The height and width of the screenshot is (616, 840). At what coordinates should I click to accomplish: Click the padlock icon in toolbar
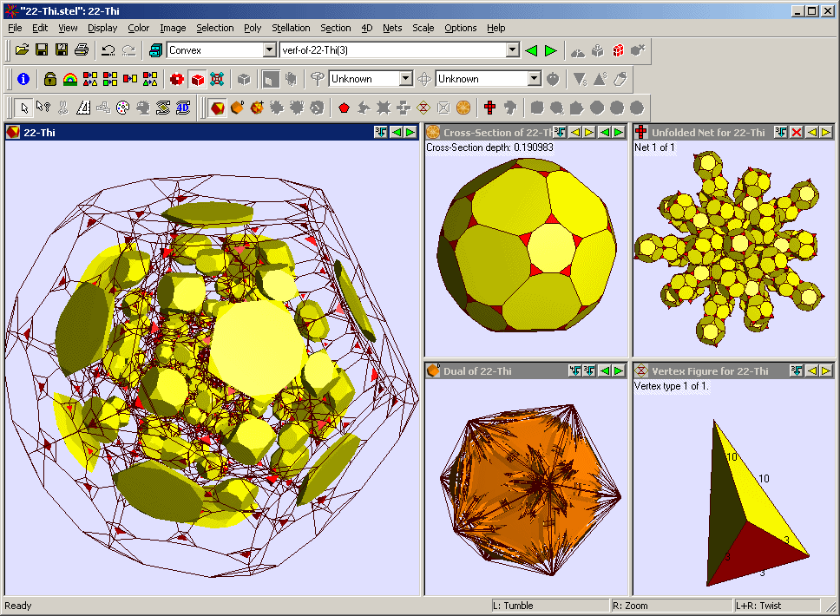pyautogui.click(x=50, y=79)
